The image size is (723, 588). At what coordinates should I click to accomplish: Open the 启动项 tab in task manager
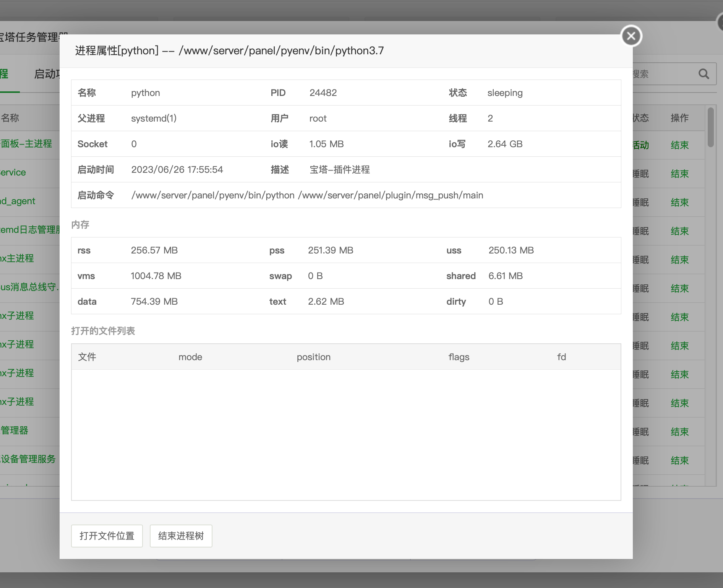coord(47,74)
